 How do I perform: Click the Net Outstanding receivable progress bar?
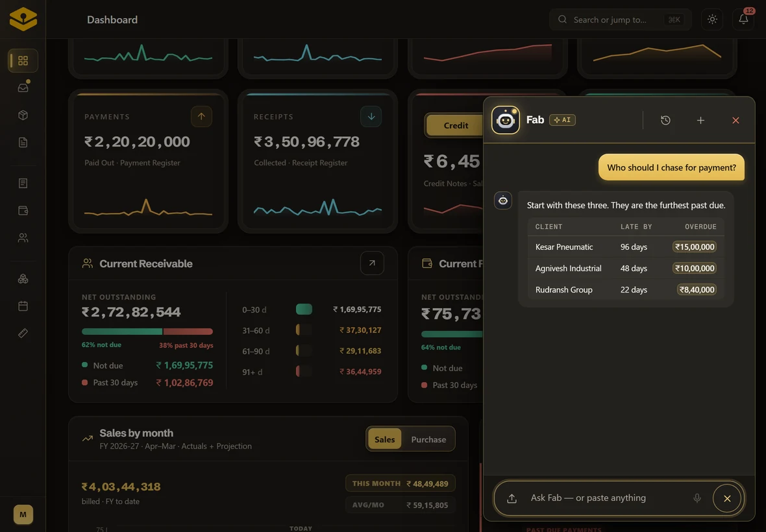pyautogui.click(x=147, y=332)
